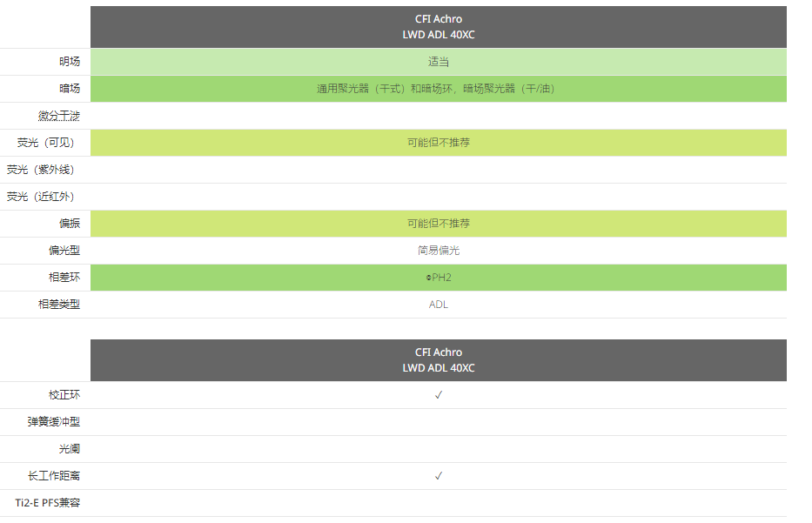Click 可能但不推荐 in the 荧光(可见) row
Screen dimensions: 812x523
click(x=438, y=143)
